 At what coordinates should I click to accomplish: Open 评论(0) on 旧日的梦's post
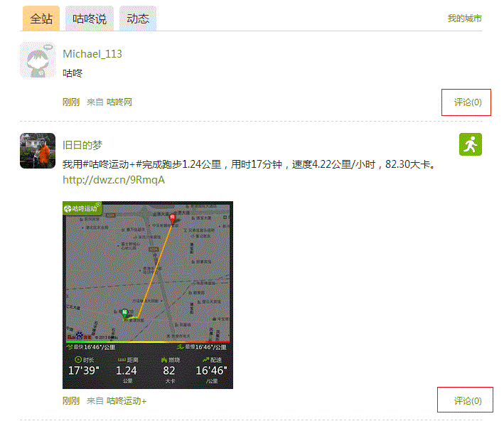coord(467,401)
